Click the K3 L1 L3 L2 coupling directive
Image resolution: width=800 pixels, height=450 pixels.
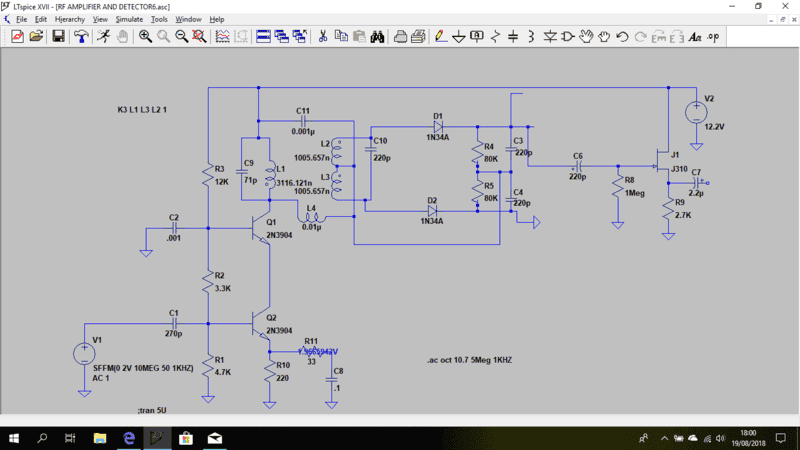pyautogui.click(x=142, y=109)
